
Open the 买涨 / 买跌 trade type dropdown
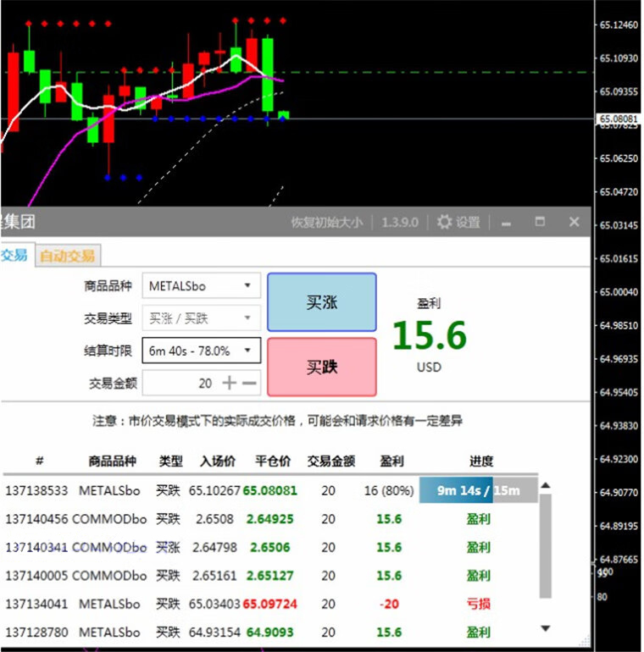tap(202, 318)
